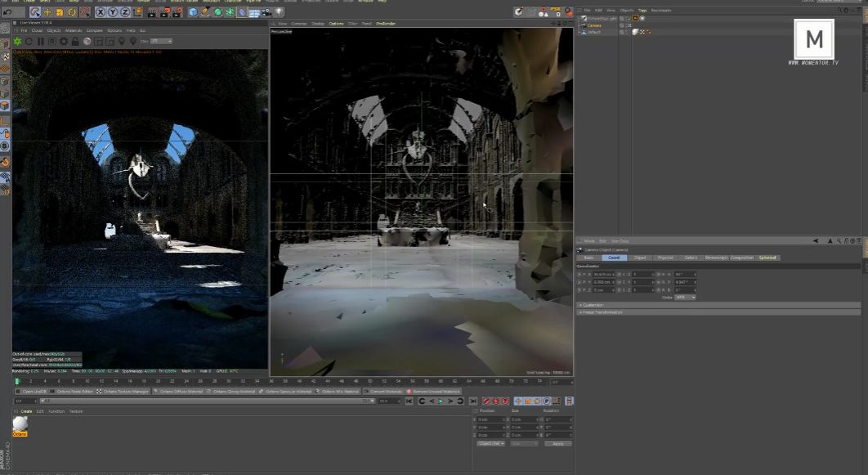868x475 pixels.
Task: Toggle the X axis lock
Action: pyautogui.click(x=101, y=12)
